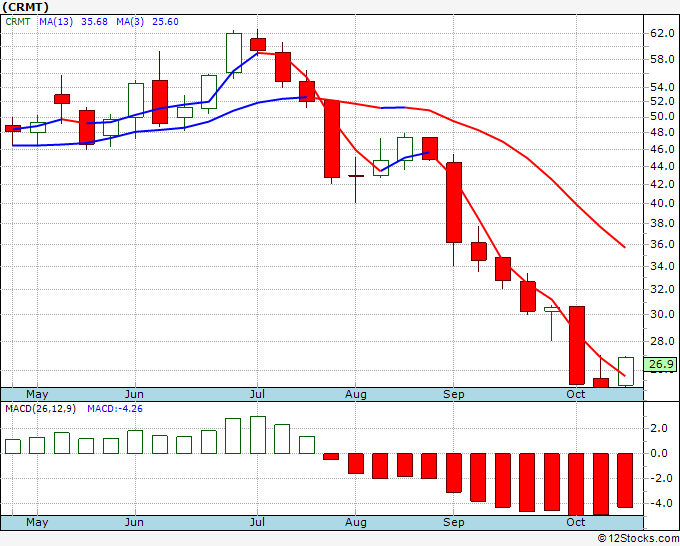
Task: Click the 25.60 moving average value
Action: 165,22
